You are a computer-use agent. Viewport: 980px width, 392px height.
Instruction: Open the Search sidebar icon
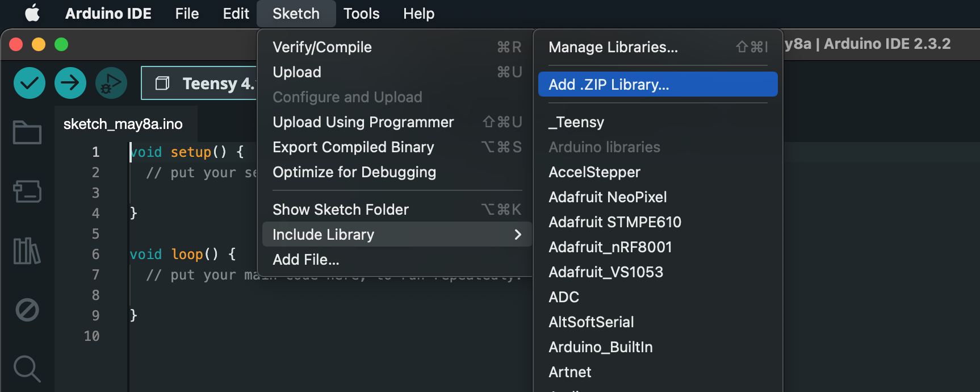pos(27,368)
